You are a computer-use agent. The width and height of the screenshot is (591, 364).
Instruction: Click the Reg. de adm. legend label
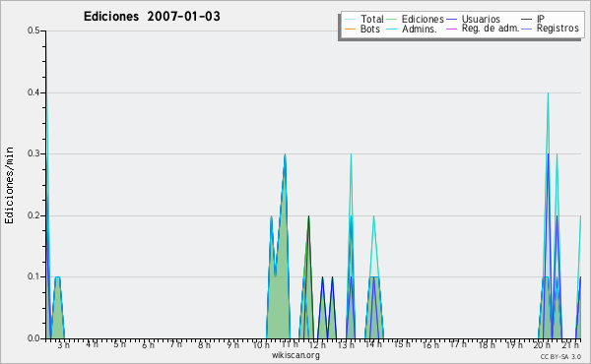coord(491,29)
